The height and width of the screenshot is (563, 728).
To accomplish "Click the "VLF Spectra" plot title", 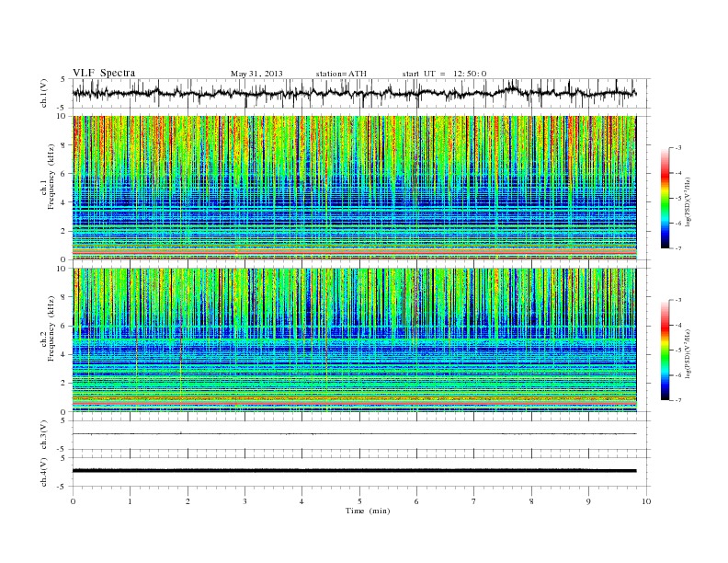I will (104, 73).
